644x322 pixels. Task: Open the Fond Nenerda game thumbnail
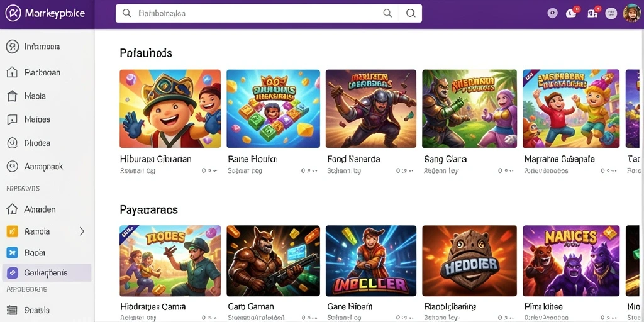371,108
